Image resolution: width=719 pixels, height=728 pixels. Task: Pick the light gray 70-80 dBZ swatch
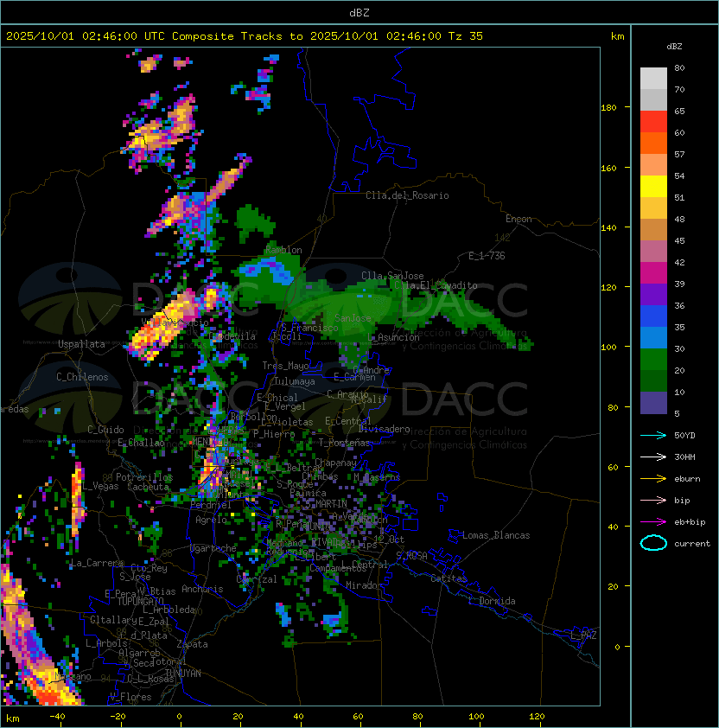[x=653, y=78]
